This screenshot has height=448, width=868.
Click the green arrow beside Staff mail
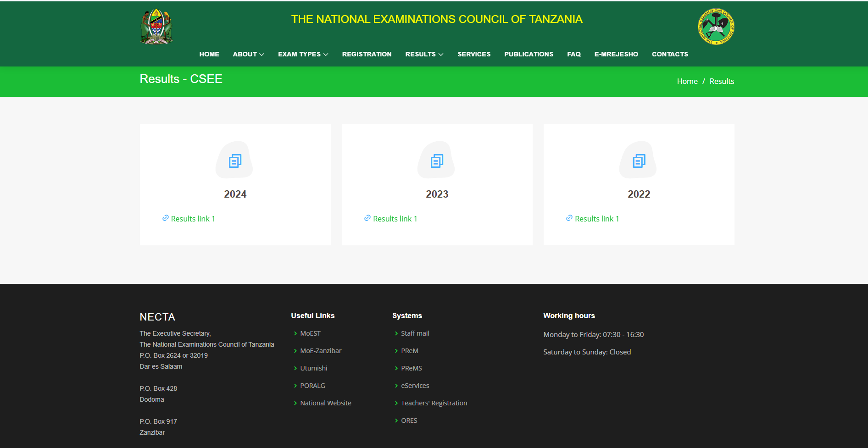(x=397, y=333)
